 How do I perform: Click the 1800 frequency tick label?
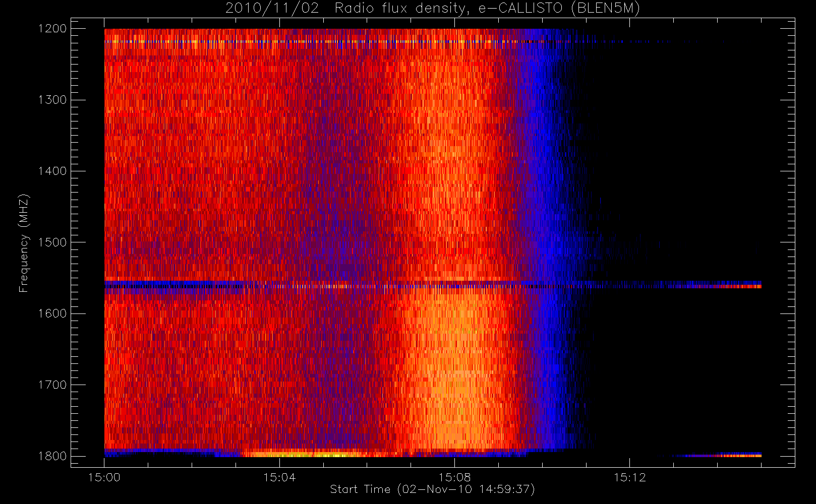(x=52, y=456)
